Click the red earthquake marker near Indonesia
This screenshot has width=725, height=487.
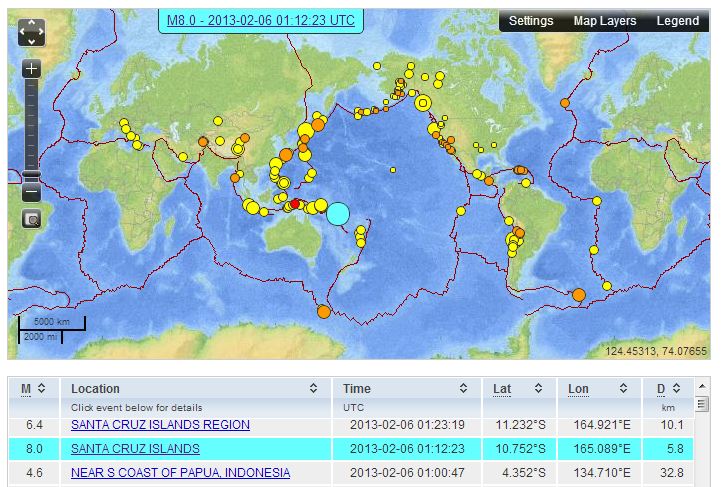coord(295,204)
